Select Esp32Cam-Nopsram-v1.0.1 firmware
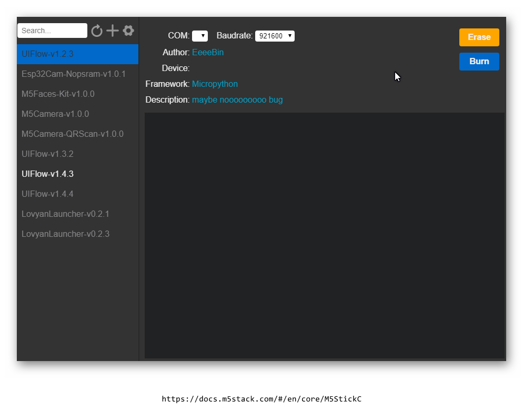The width and height of the screenshot is (523, 420). coord(74,74)
